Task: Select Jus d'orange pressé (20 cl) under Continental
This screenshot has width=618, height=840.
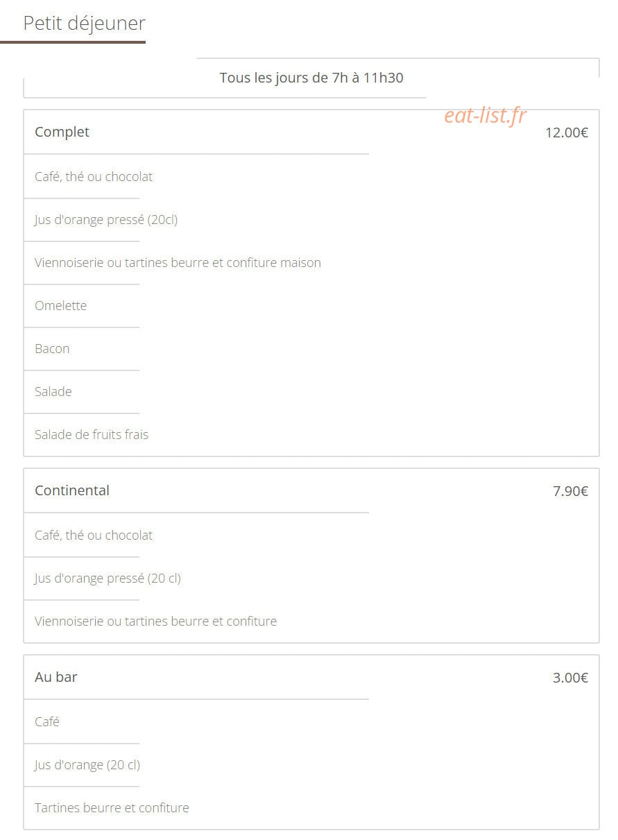Action: pyautogui.click(x=108, y=578)
